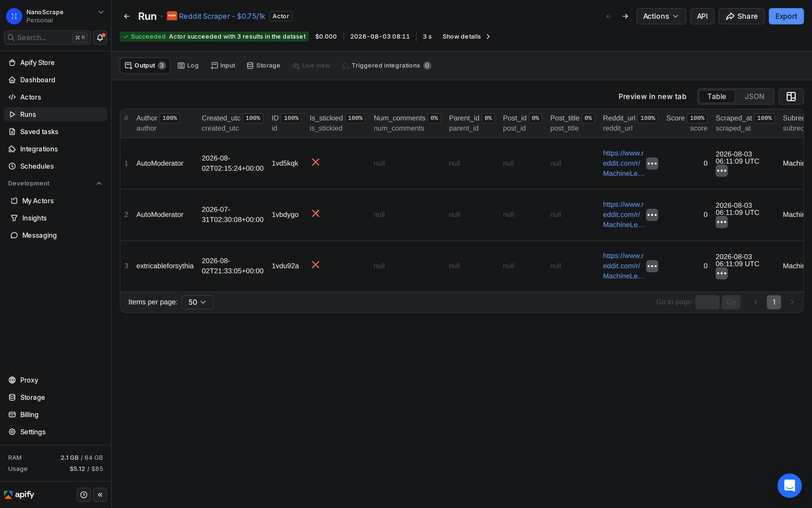Viewport: 812px width, 508px height.
Task: Open Messaging under Development
Action: coord(55,235)
